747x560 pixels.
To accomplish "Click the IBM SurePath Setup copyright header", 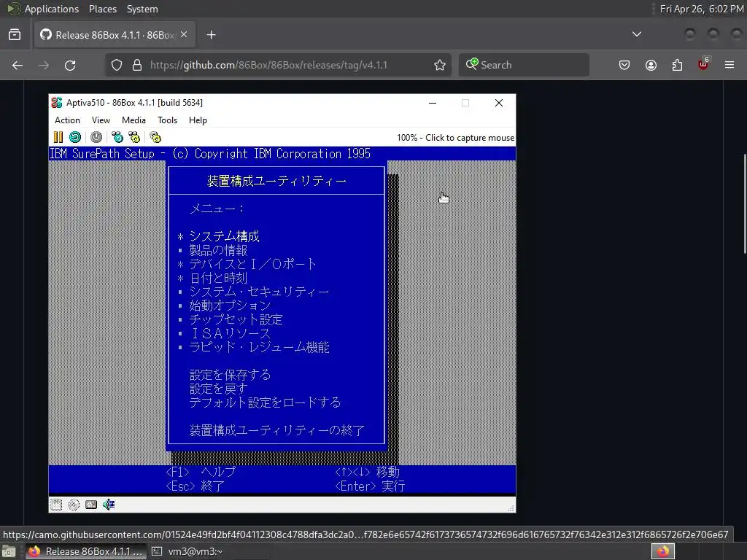I will click(209, 154).
